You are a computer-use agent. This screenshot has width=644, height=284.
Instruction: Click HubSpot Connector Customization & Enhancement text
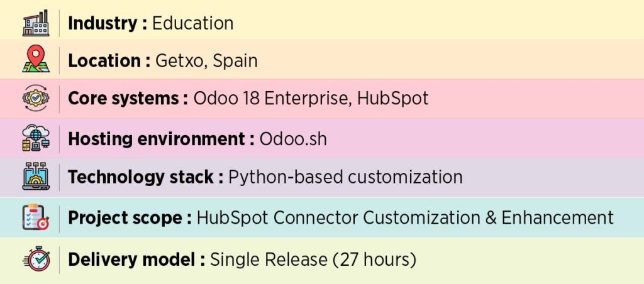(x=405, y=218)
